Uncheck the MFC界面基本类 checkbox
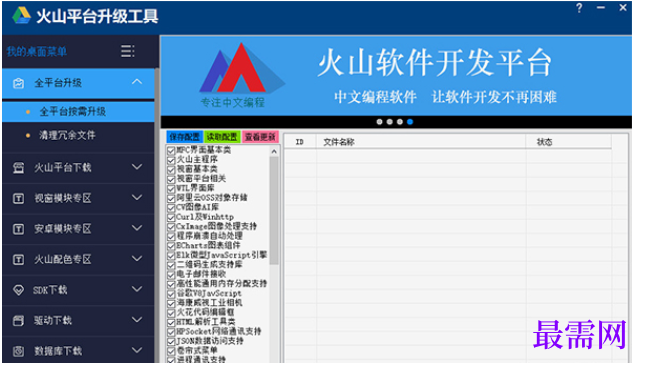Image resolution: width=645 pixels, height=366 pixels. coord(171,150)
